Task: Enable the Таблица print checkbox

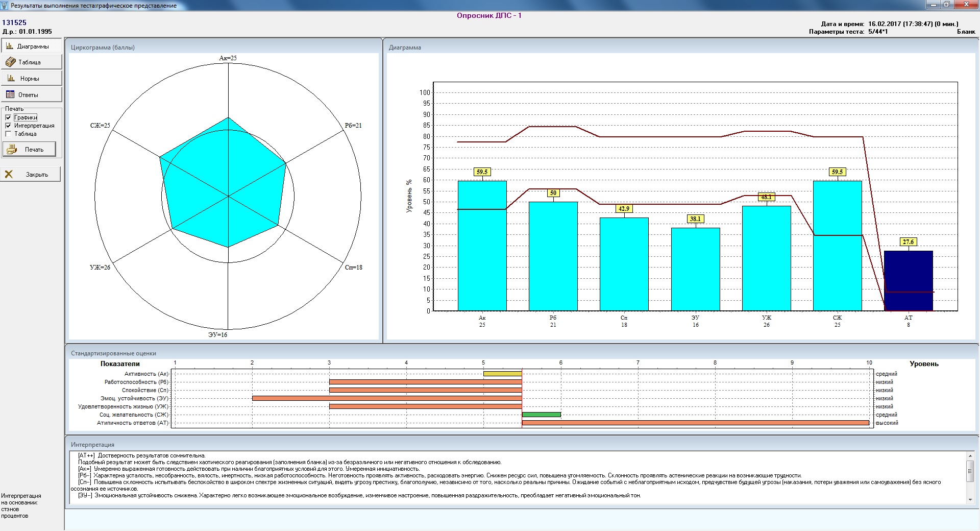Action: point(8,134)
